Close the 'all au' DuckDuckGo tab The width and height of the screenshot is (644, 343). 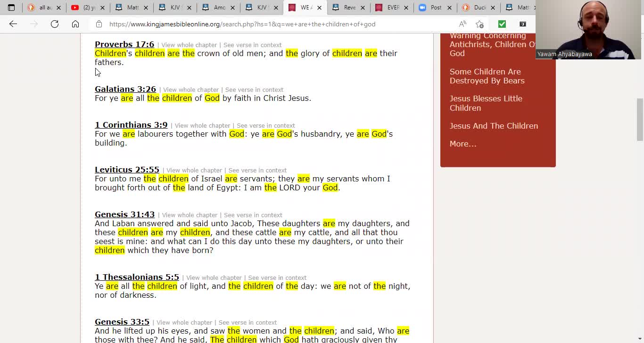click(x=58, y=8)
